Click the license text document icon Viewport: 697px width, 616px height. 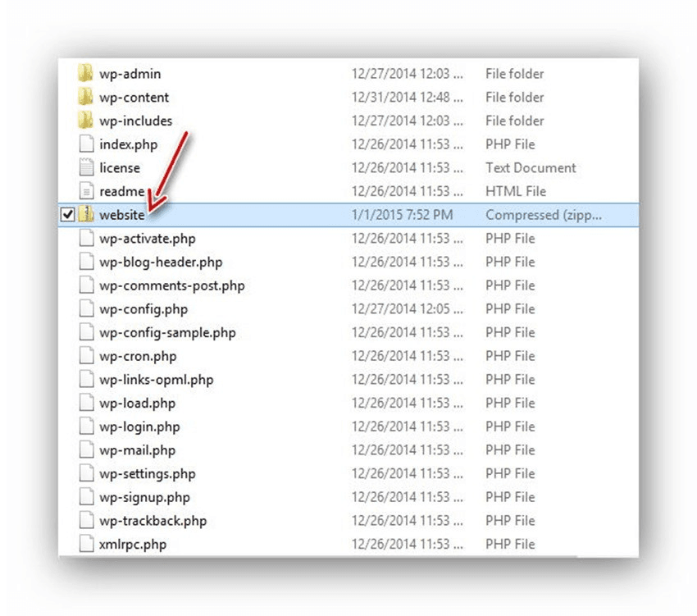86,167
